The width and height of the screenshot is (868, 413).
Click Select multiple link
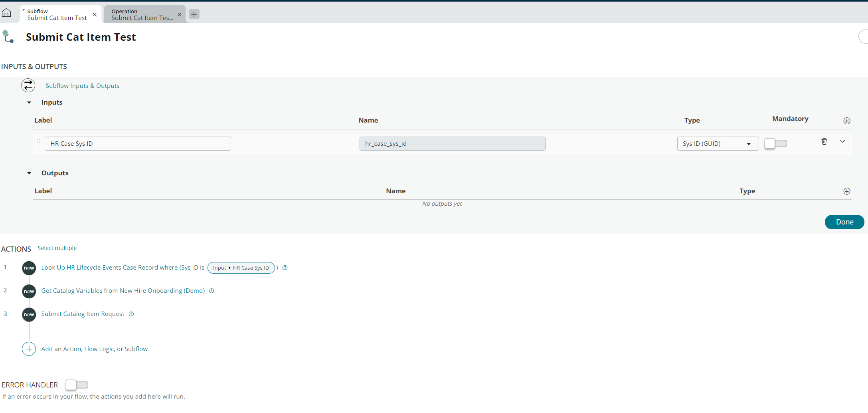[57, 248]
